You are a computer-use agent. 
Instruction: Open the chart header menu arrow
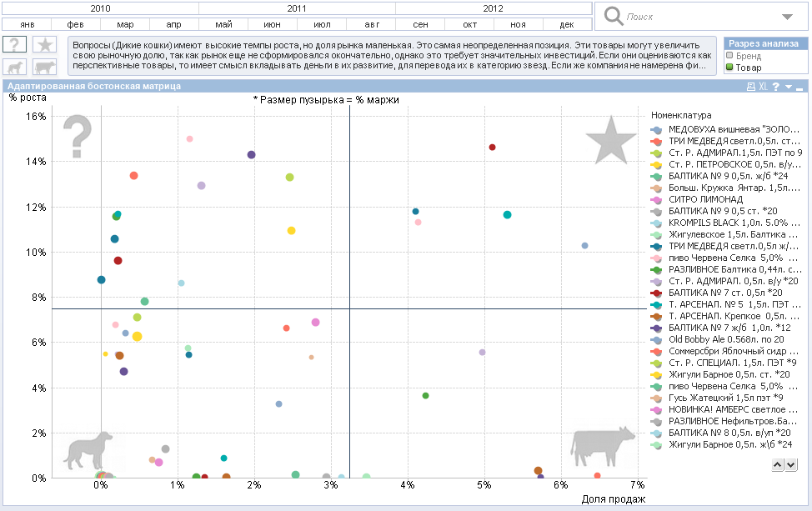(788, 87)
